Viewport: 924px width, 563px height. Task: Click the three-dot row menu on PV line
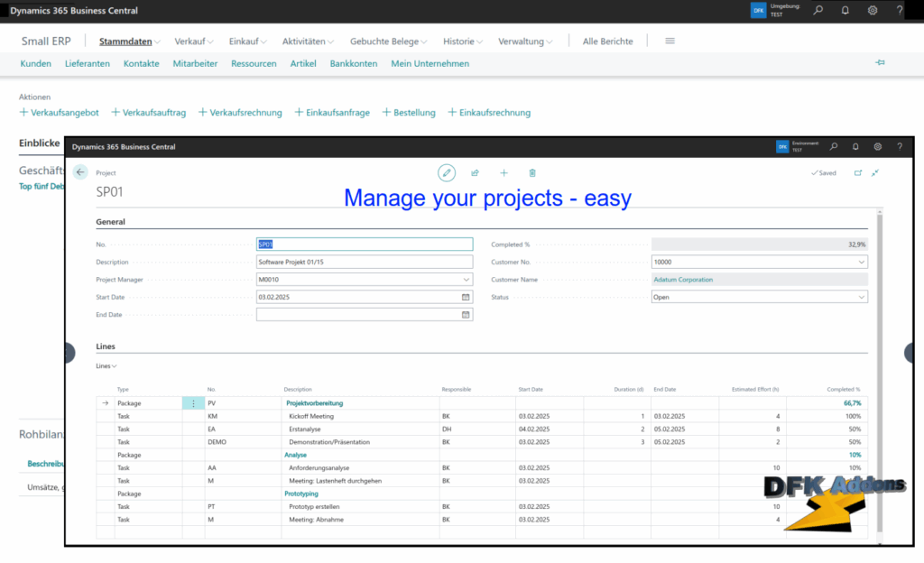(x=193, y=403)
